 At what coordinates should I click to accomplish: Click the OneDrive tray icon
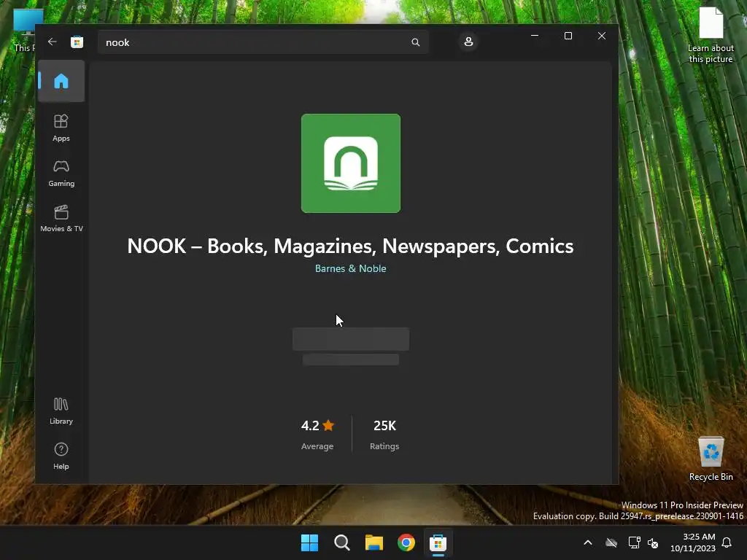click(611, 542)
